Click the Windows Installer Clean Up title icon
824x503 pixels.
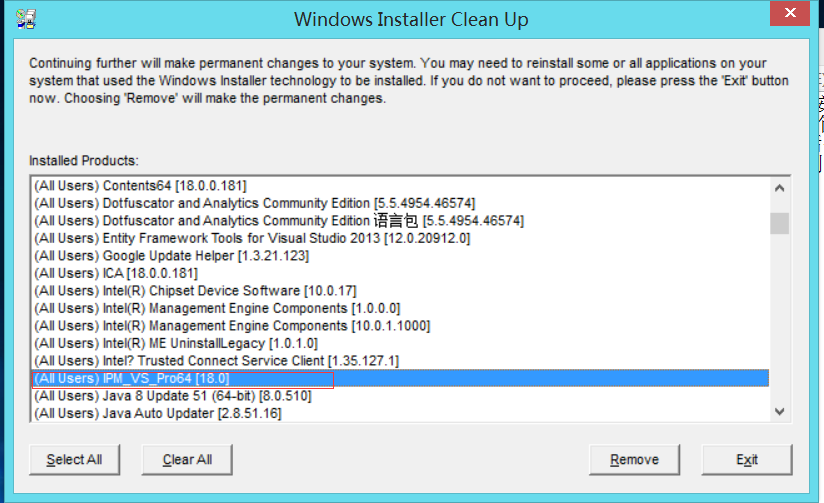pyautogui.click(x=26, y=19)
